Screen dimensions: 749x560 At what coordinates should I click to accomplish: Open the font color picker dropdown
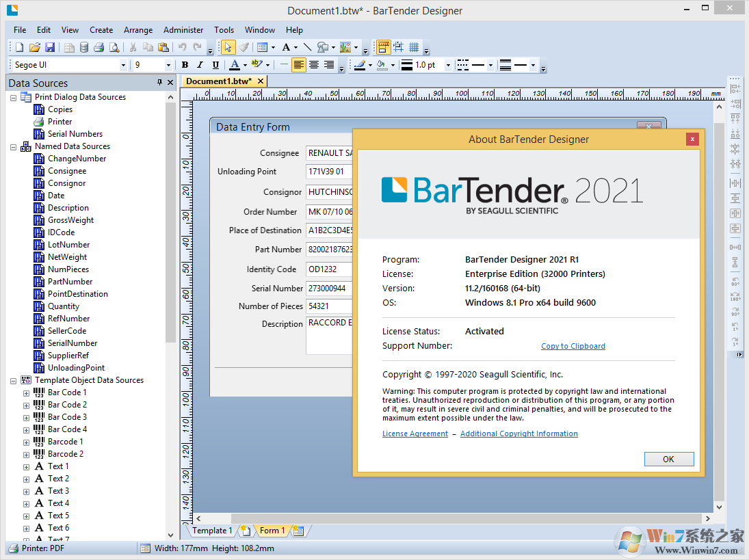(x=244, y=64)
